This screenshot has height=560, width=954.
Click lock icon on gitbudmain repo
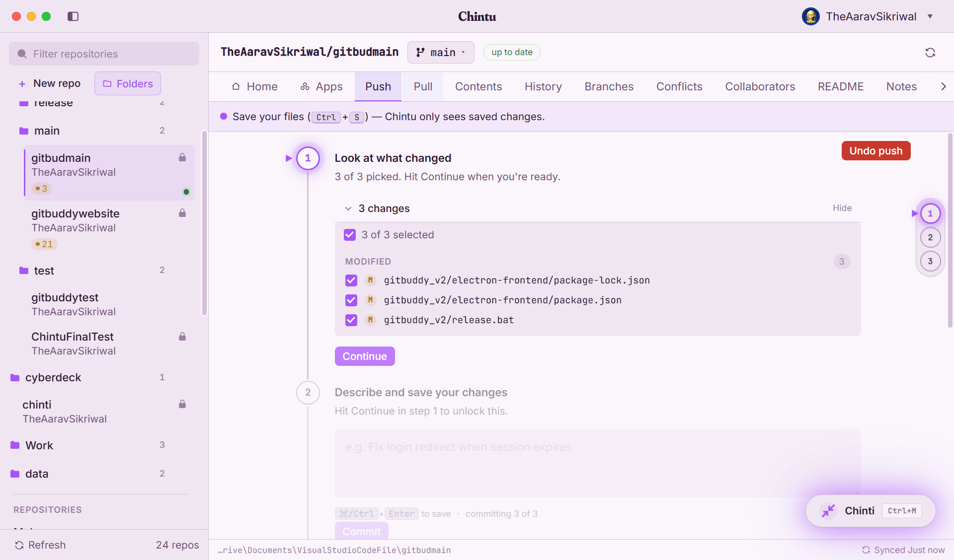pos(182,157)
